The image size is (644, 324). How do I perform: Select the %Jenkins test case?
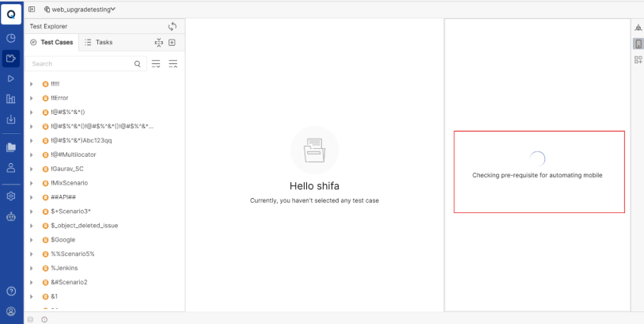pyautogui.click(x=64, y=268)
